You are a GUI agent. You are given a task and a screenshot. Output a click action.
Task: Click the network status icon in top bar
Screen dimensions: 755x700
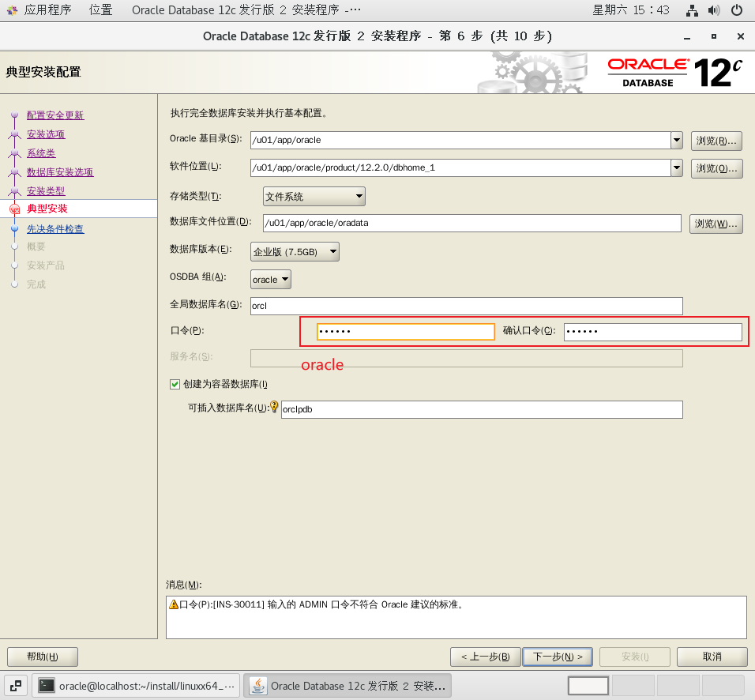(692, 10)
